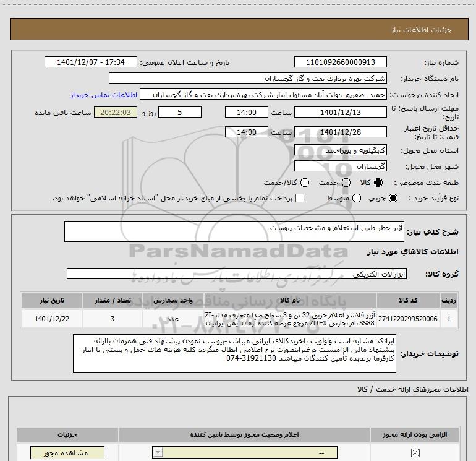Image resolution: width=476 pixels, height=461 pixels.
Task: Click the 'اعلام وضعیت مجوز' column header
Action: tap(244, 434)
